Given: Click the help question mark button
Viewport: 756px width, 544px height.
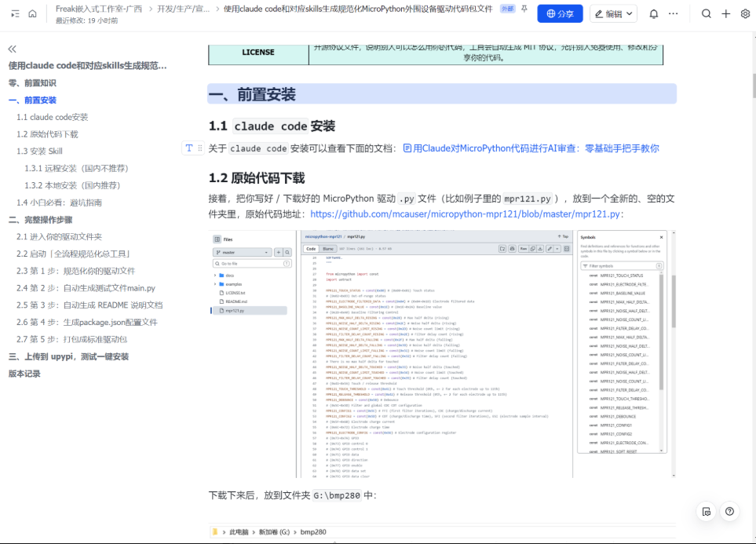Looking at the screenshot, I should [730, 511].
